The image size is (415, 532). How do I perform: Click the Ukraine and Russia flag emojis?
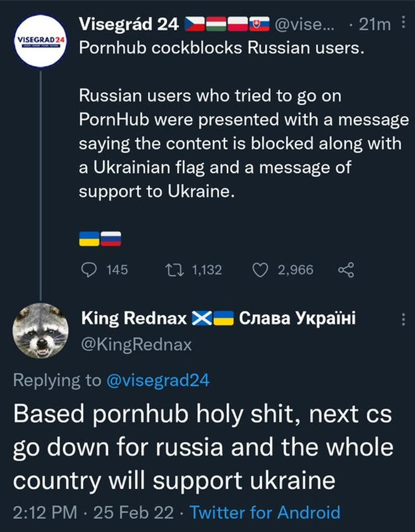tap(100, 238)
